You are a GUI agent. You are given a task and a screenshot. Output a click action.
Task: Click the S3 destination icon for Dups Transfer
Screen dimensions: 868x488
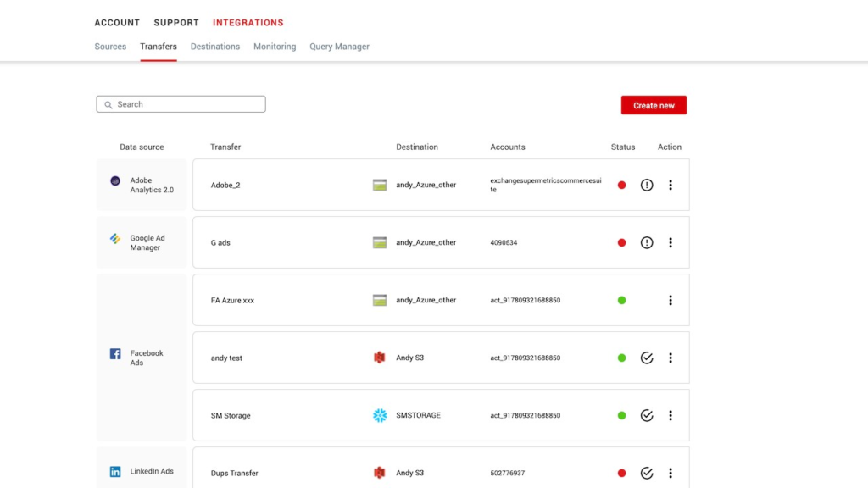point(379,473)
